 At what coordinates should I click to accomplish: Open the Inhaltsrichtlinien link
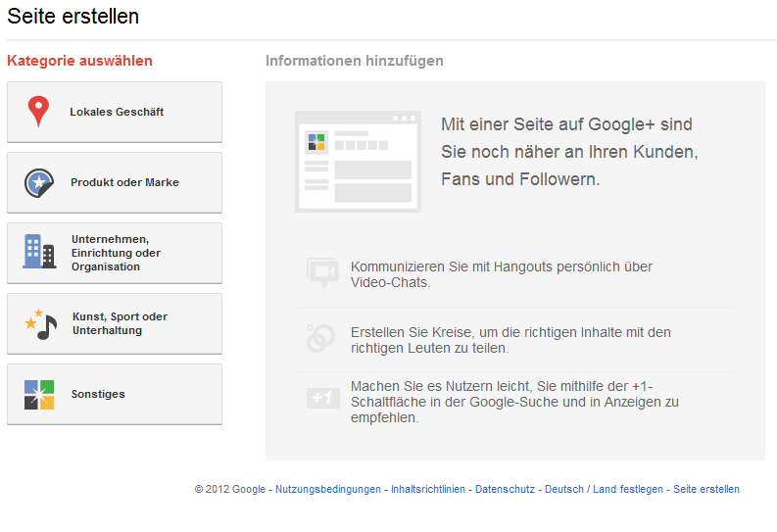[428, 490]
